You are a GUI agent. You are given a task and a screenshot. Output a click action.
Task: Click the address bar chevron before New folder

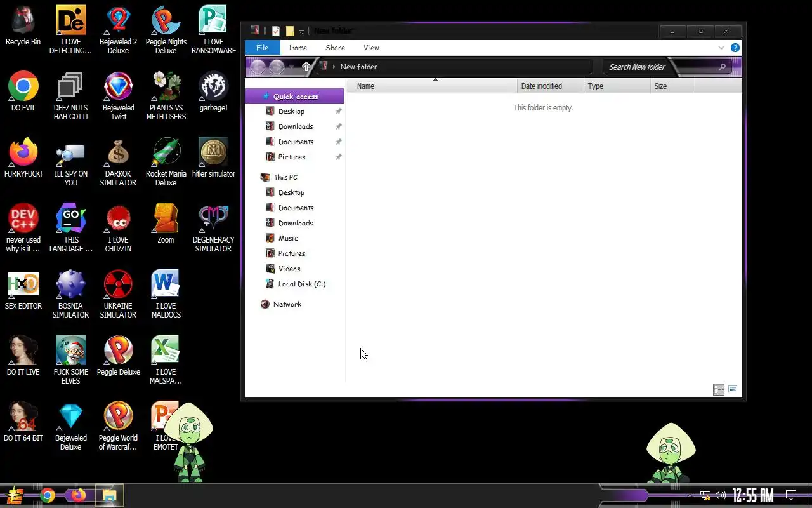334,67
